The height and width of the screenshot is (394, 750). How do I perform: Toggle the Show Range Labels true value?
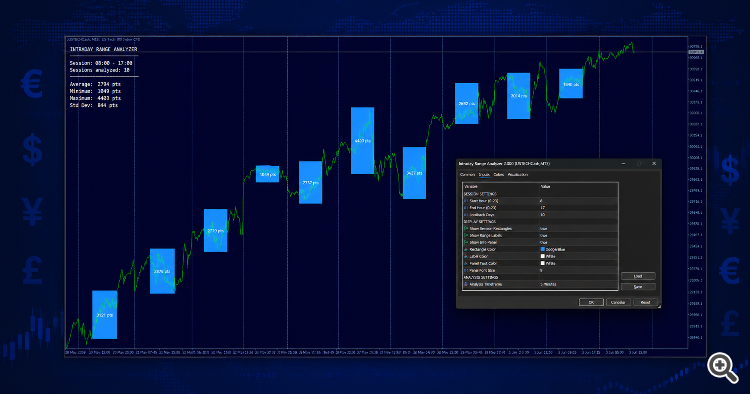point(543,235)
